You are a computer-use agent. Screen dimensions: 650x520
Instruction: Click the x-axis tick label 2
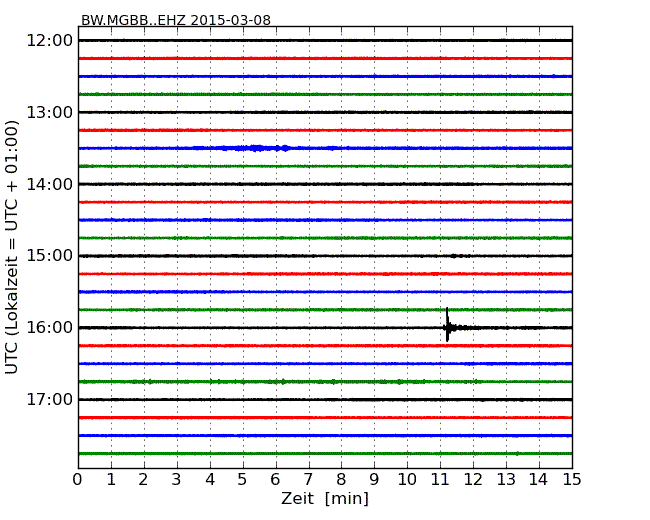click(143, 480)
